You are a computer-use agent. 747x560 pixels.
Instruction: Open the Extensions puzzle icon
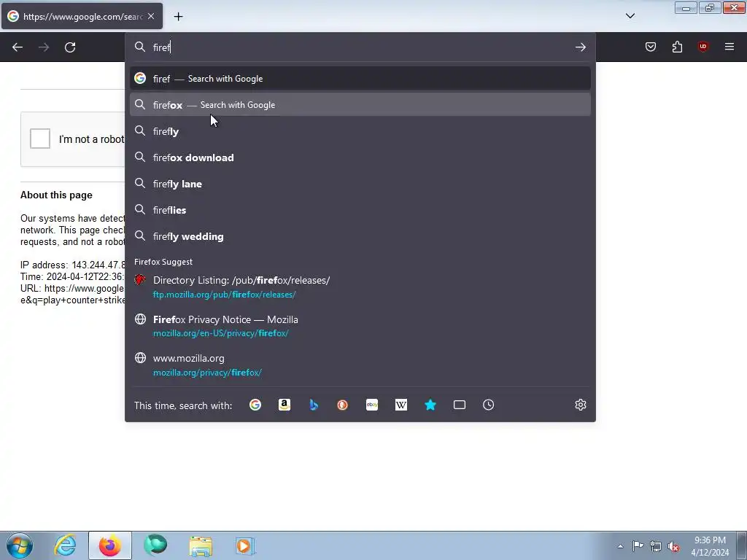(677, 47)
